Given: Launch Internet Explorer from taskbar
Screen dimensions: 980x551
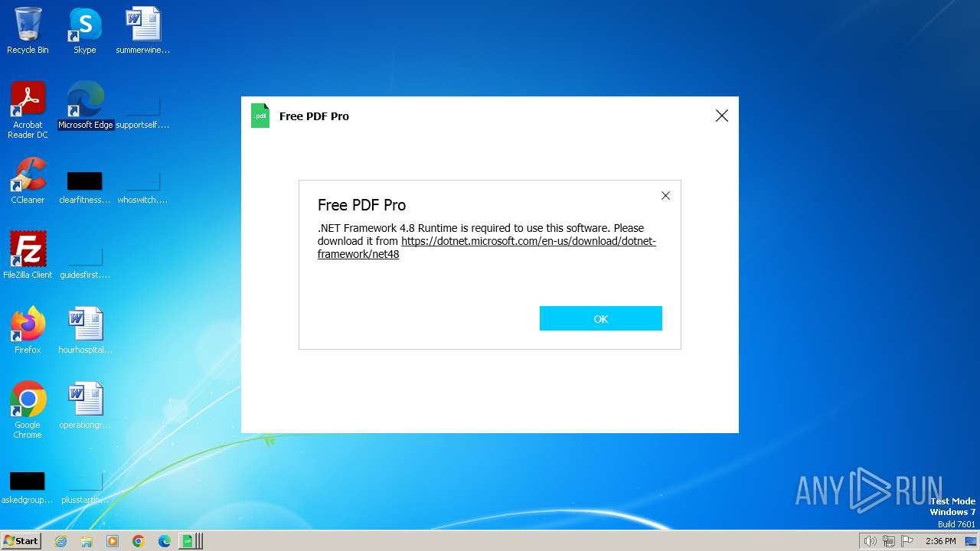Looking at the screenshot, I should tap(60, 541).
